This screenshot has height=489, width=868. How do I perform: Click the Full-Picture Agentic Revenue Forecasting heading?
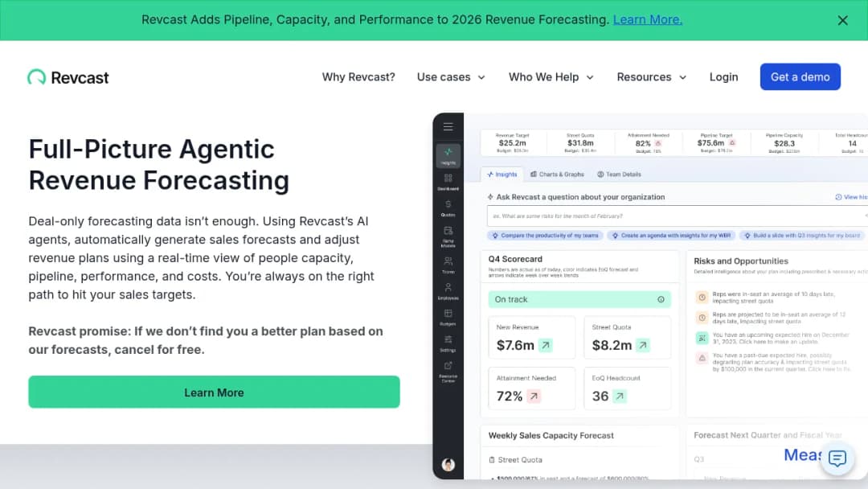(159, 165)
